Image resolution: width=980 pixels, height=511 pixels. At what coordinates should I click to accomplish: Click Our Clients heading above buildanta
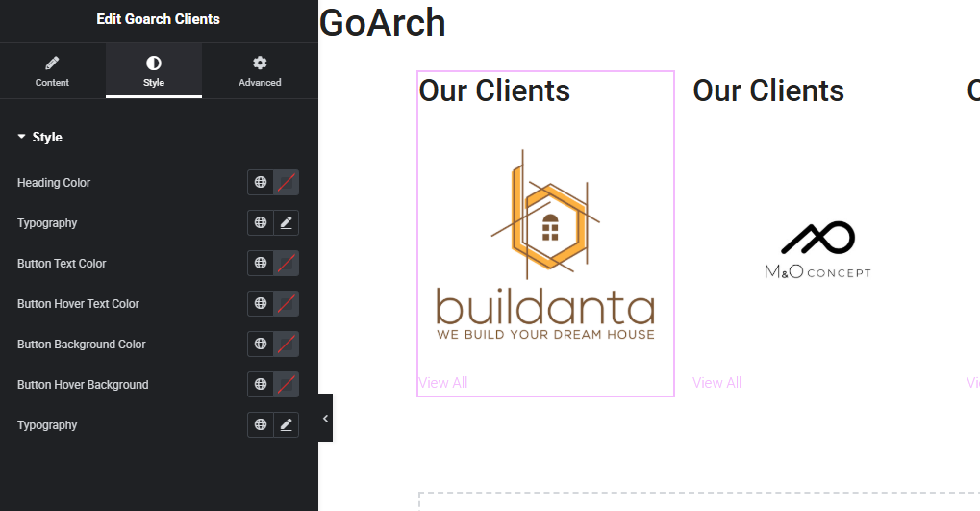pos(494,90)
